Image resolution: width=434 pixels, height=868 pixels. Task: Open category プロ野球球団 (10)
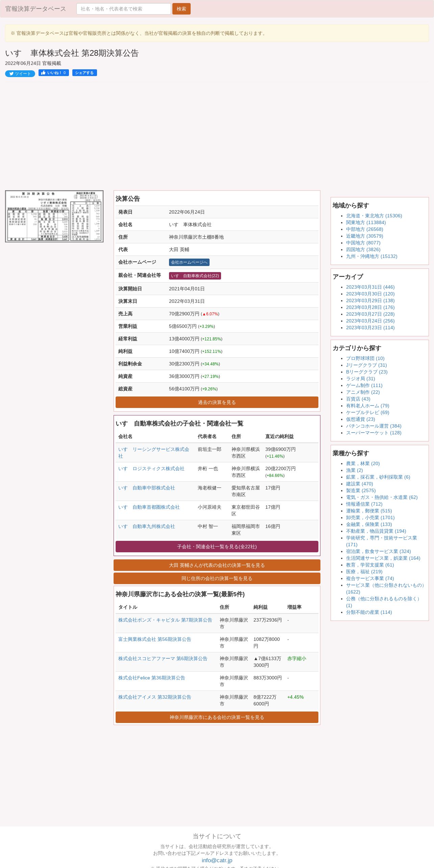365,358
